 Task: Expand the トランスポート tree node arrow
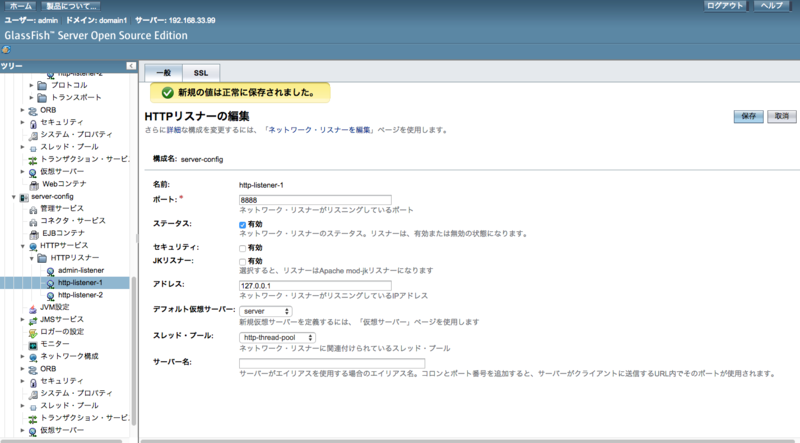click(x=32, y=97)
